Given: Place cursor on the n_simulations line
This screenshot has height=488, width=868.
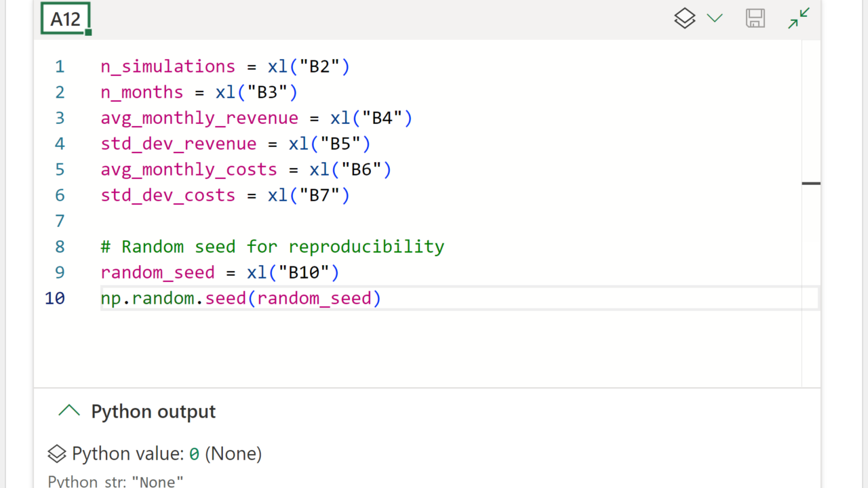Looking at the screenshot, I should click(x=224, y=66).
